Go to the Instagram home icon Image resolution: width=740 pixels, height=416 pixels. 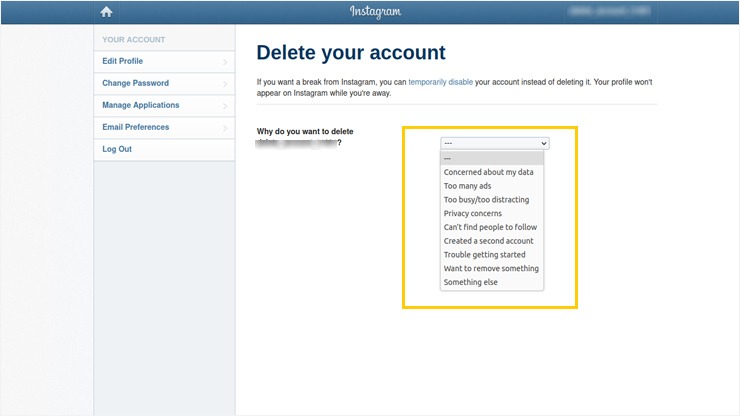[x=106, y=12]
